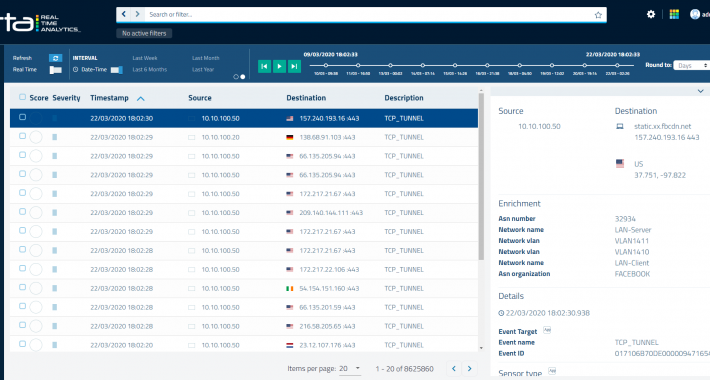710x380 pixels.
Task: Tick checkbox for the 138.68.91.103 row
Action: pos(22,136)
